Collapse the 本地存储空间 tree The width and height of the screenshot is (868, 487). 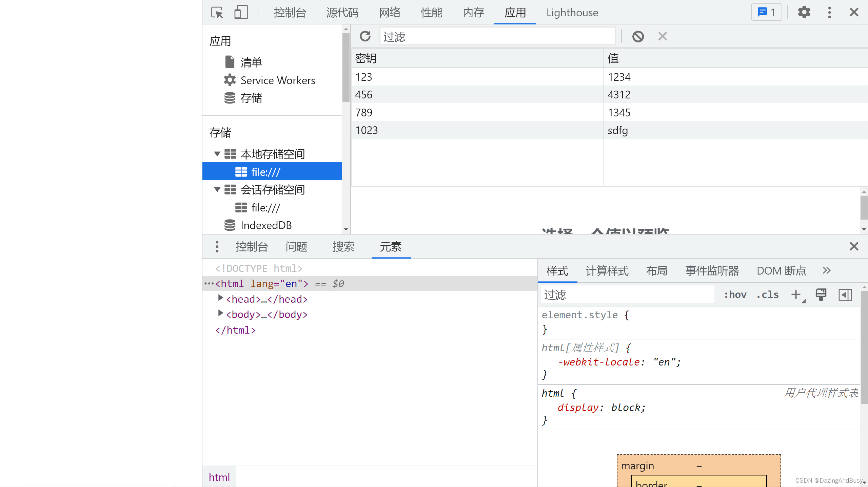coord(217,154)
